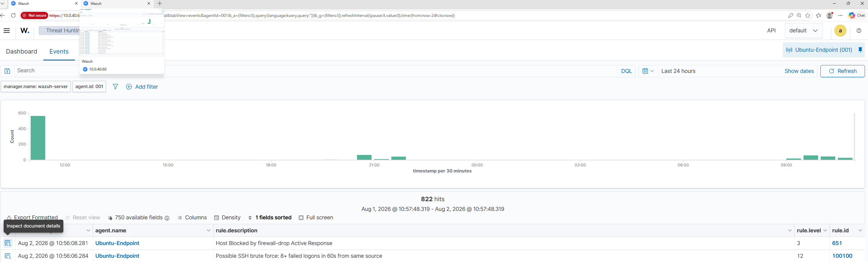Open the API selector label
Viewport: 868px width, 262px height.
pyautogui.click(x=771, y=31)
